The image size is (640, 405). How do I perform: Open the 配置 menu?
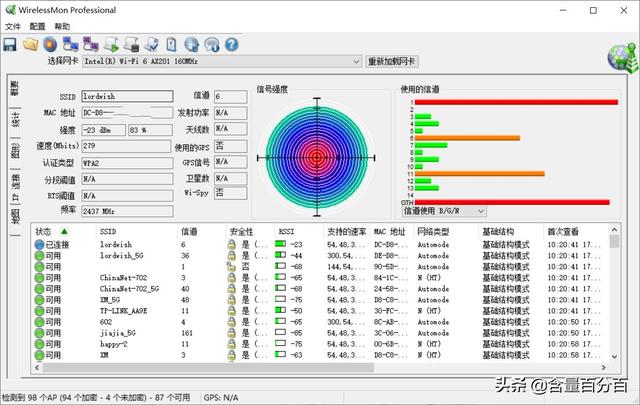[x=37, y=27]
